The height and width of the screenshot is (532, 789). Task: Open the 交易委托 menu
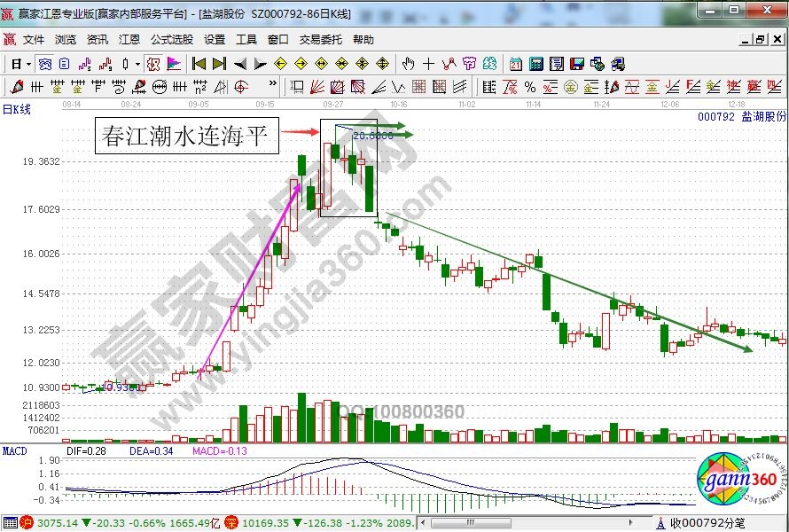[320, 40]
